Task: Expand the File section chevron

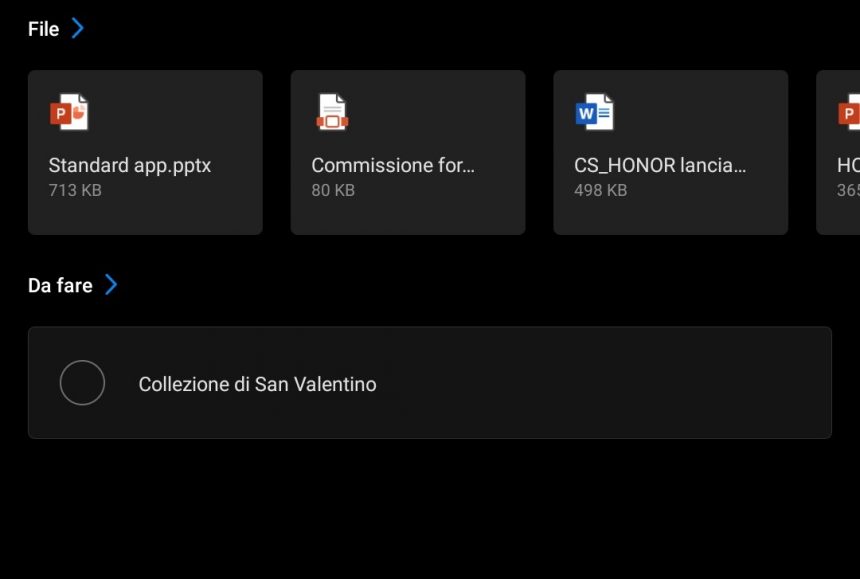Action: click(78, 29)
